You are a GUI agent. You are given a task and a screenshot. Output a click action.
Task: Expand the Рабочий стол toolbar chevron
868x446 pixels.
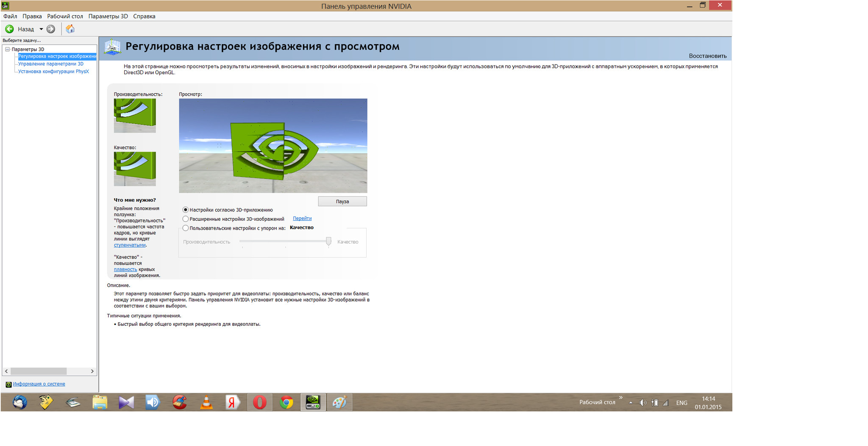[x=621, y=397]
